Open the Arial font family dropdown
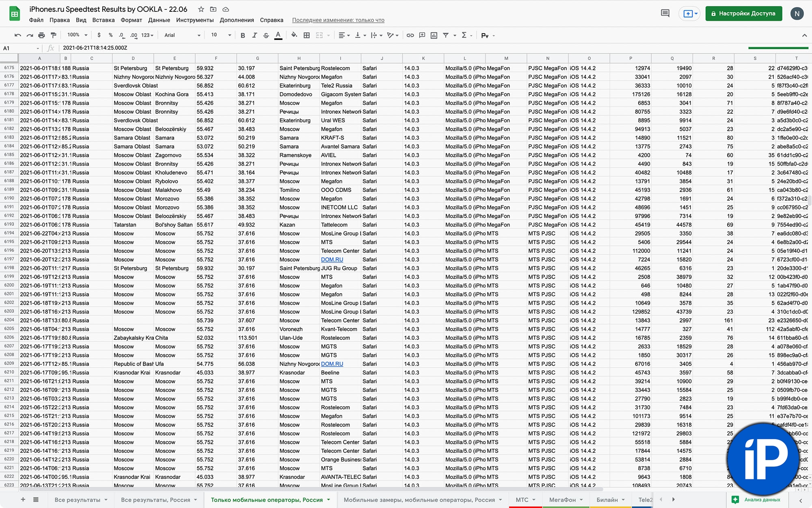 click(182, 35)
